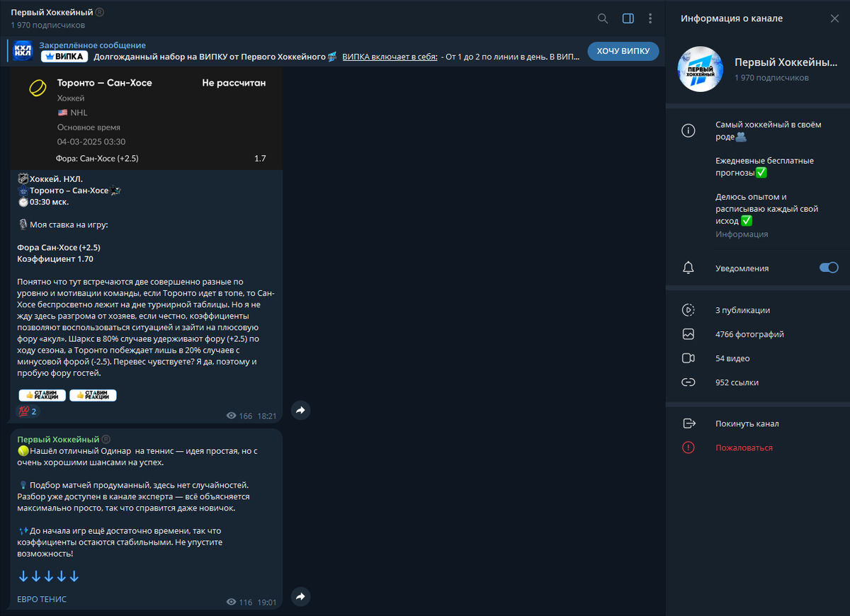Click the Коэффициент 1.70 line in the post
This screenshot has height=616, width=850.
[x=55, y=259]
